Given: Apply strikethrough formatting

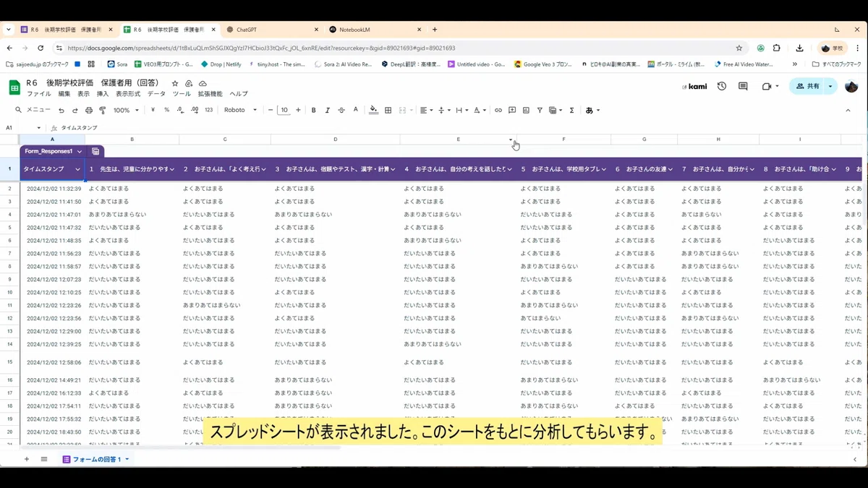Looking at the screenshot, I should click(x=341, y=111).
